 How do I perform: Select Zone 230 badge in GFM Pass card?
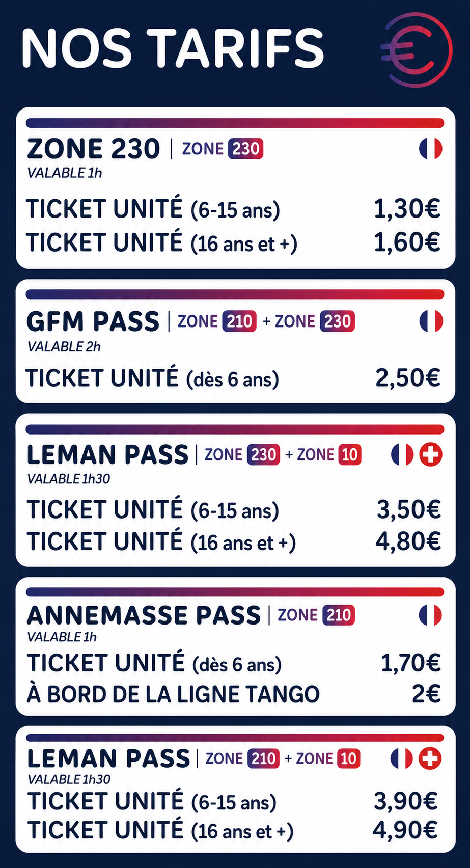click(x=338, y=321)
